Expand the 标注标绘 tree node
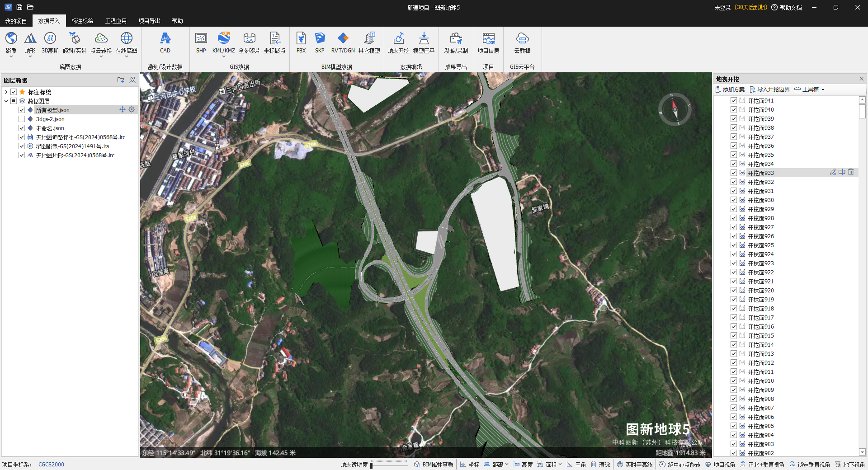The height and width of the screenshot is (470, 868). click(x=6, y=92)
